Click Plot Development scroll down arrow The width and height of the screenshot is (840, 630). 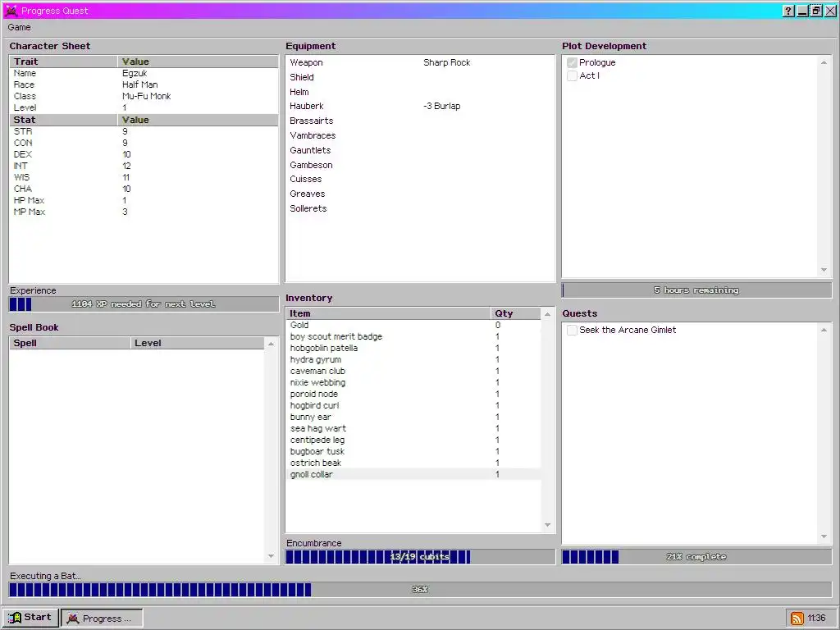pos(824,270)
